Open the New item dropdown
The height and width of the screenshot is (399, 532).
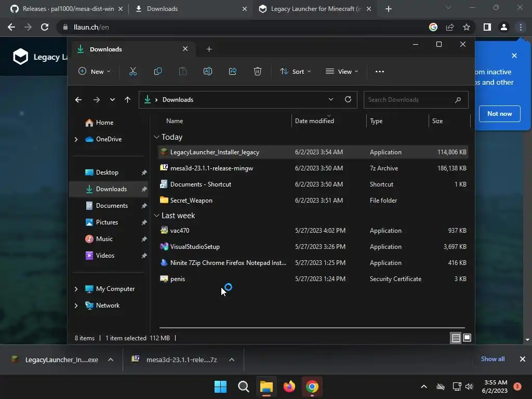click(x=95, y=72)
